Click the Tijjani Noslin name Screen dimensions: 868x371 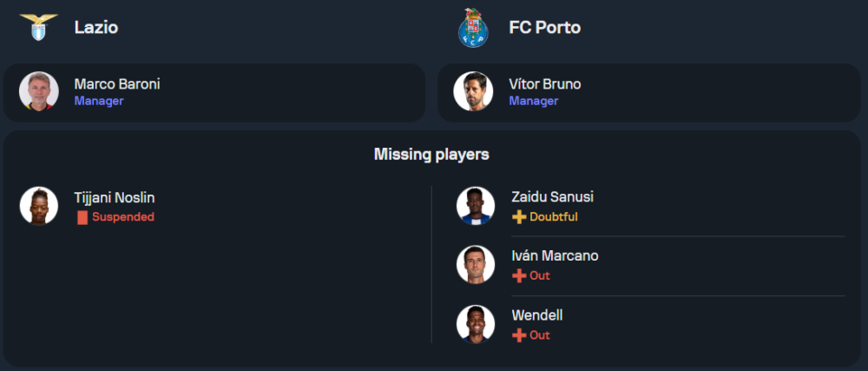point(115,198)
